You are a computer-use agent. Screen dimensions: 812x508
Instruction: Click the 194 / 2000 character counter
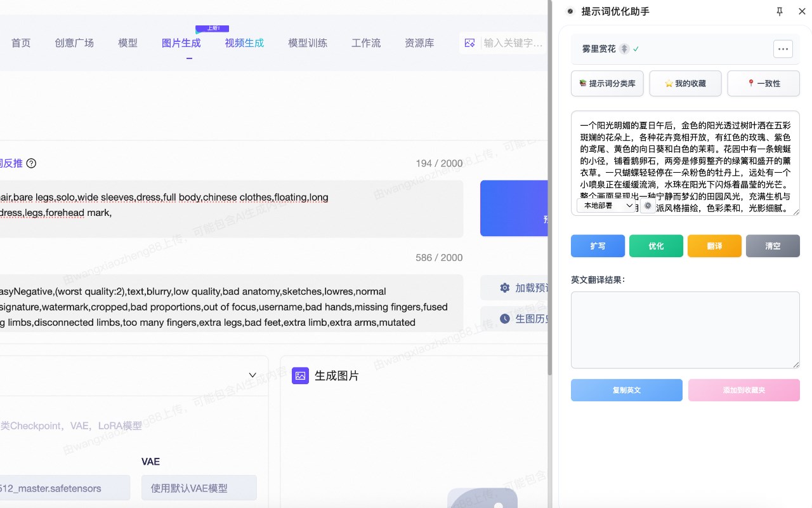pos(439,163)
